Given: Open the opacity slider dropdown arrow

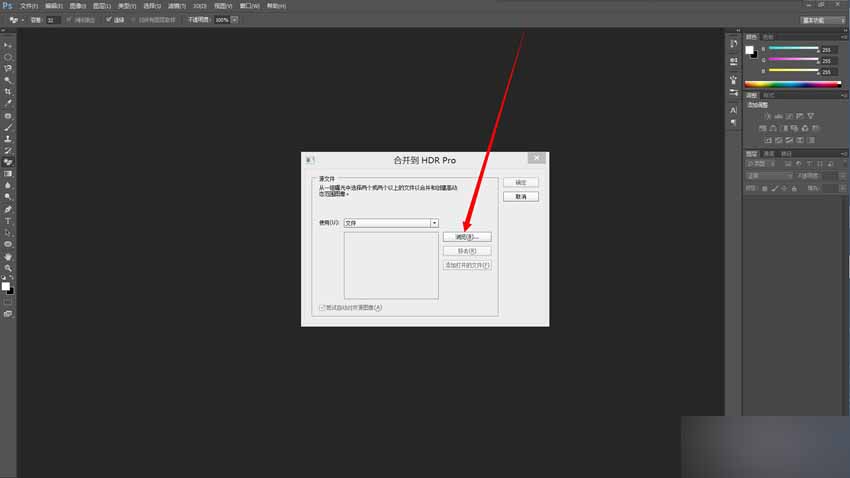Looking at the screenshot, I should pos(234,20).
